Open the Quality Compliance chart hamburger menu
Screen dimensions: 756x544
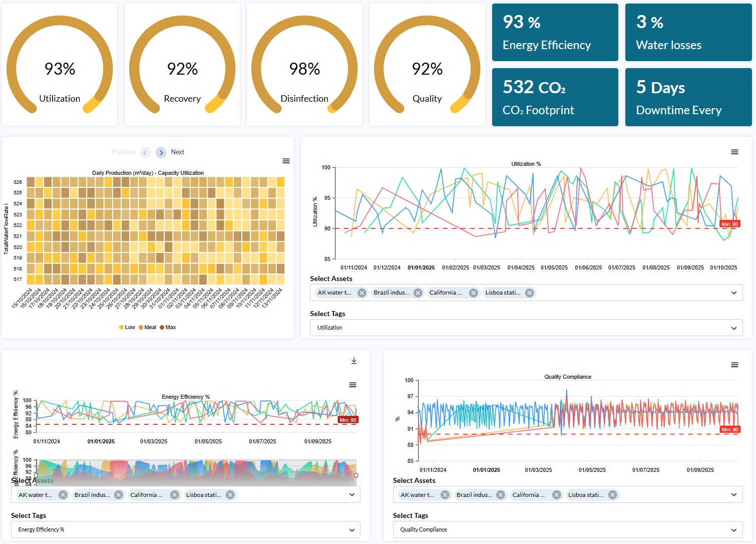point(734,365)
